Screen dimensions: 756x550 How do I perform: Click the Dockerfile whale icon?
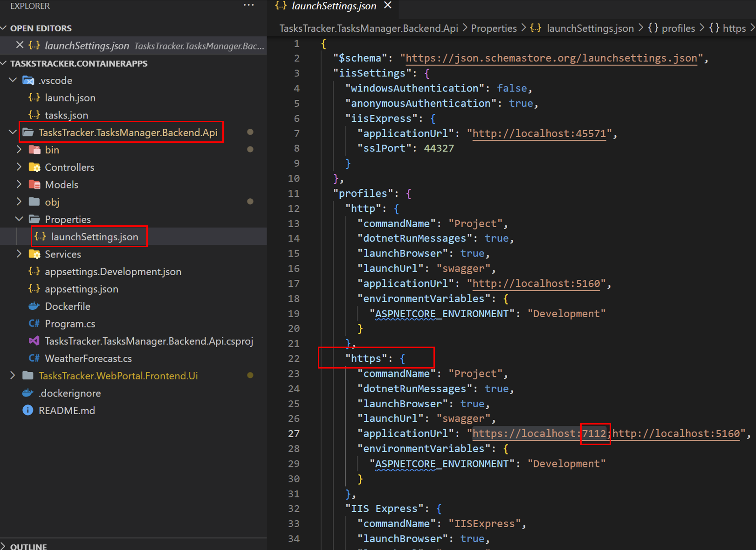click(34, 306)
